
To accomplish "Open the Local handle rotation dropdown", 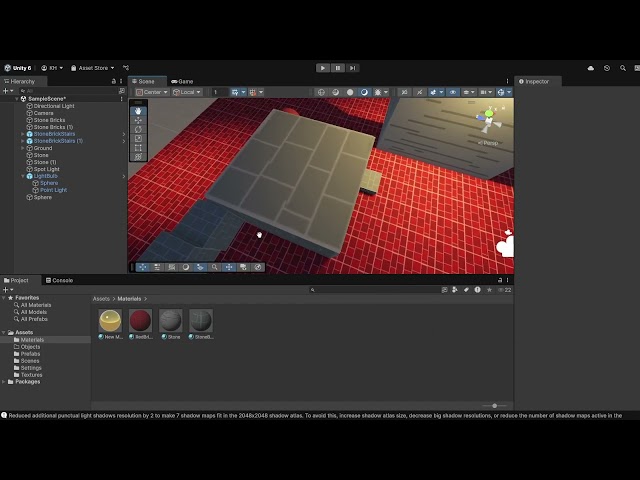I will (187, 92).
